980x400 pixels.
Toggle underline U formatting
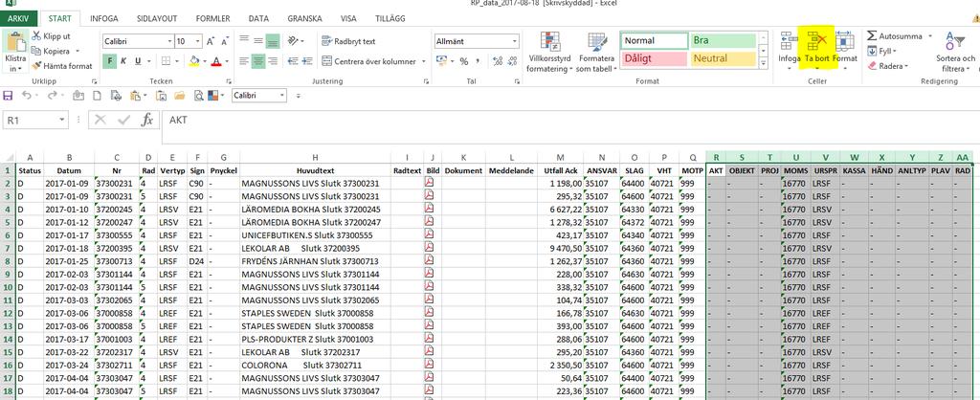point(138,61)
